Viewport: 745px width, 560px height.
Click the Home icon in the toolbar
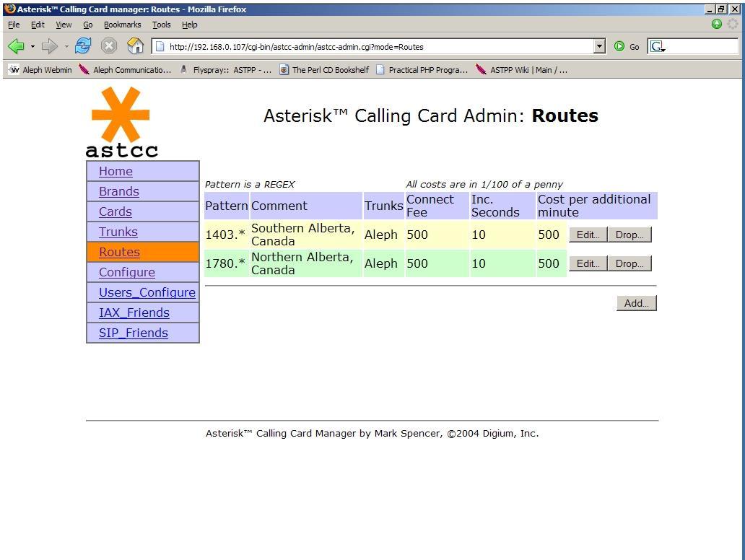(x=135, y=46)
